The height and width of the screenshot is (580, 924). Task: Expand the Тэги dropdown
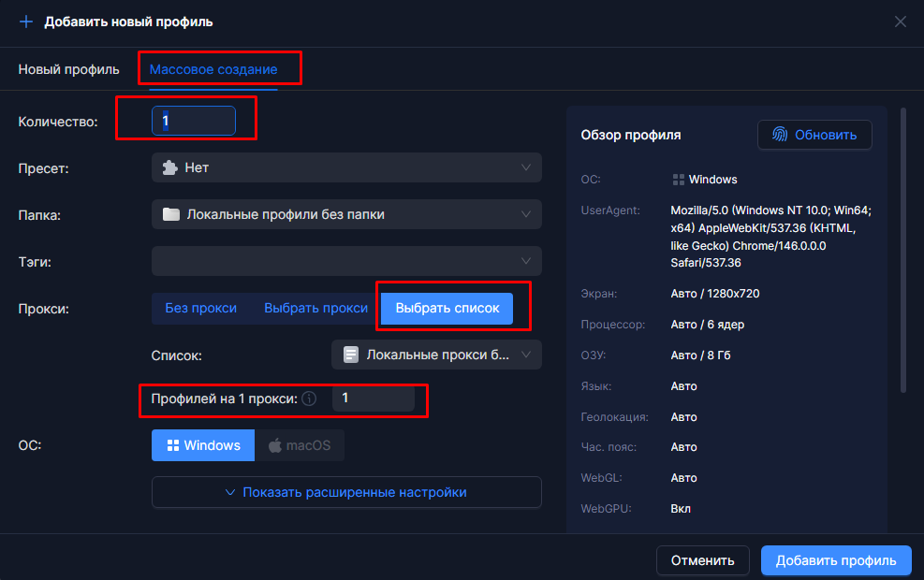pyautogui.click(x=346, y=261)
